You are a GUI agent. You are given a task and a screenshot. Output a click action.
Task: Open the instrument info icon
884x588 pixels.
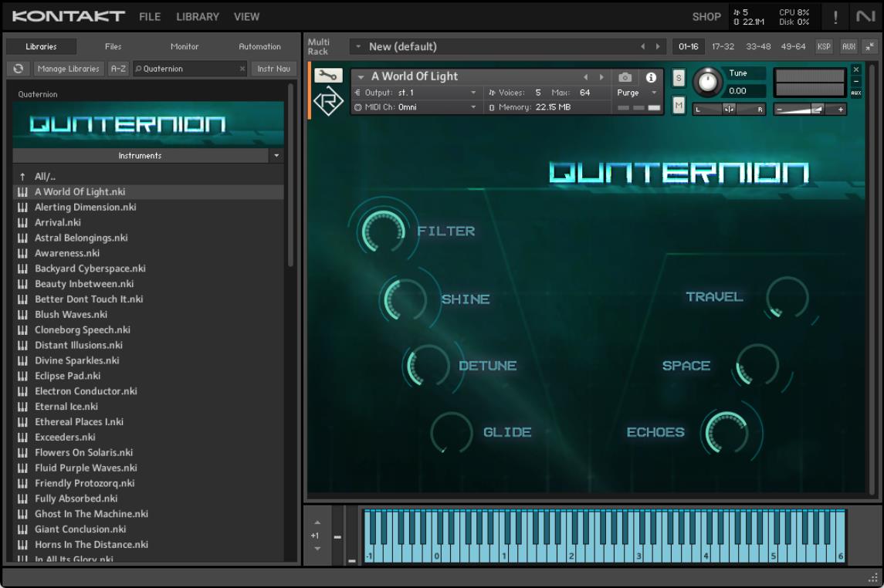tap(650, 77)
